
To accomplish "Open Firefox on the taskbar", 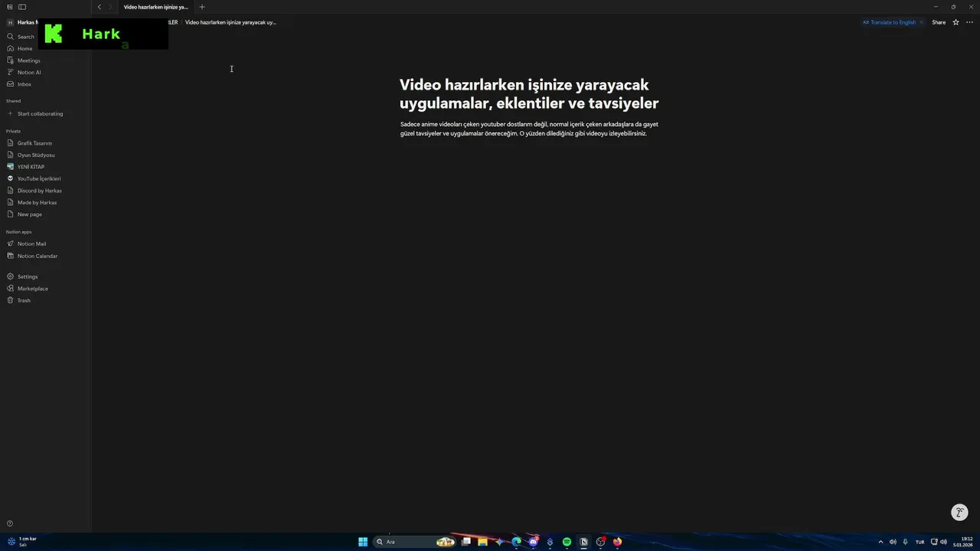I will pyautogui.click(x=617, y=542).
